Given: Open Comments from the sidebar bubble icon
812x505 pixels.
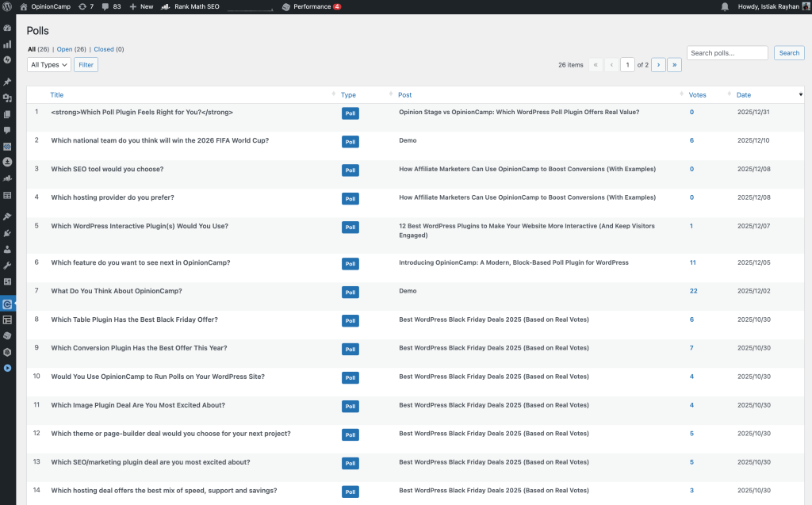Looking at the screenshot, I should (7, 130).
